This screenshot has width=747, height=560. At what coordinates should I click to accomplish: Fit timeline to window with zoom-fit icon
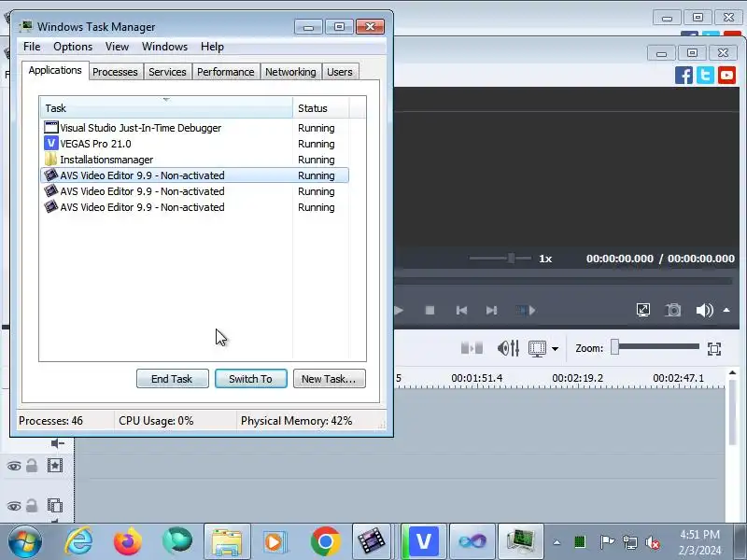pyautogui.click(x=714, y=348)
